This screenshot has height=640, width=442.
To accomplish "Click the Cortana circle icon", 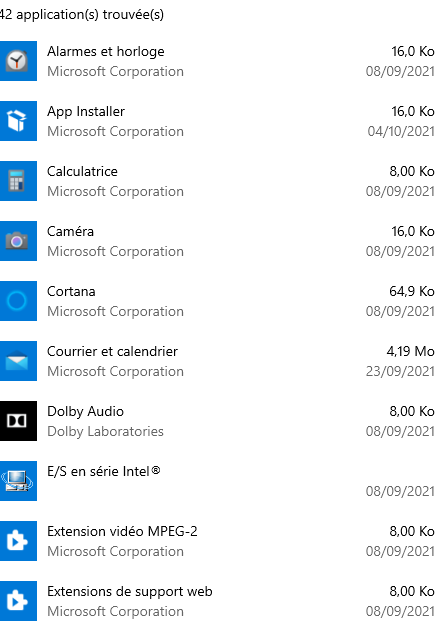I will click(x=18, y=301).
